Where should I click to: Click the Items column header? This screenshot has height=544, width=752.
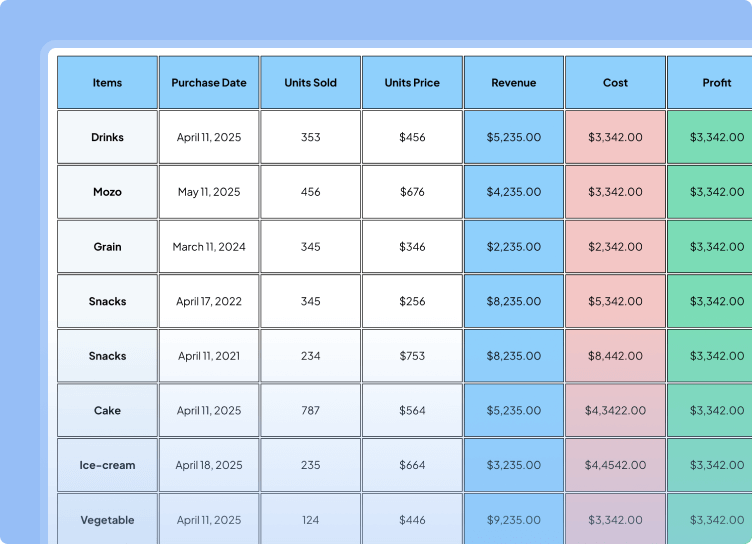coord(107,83)
